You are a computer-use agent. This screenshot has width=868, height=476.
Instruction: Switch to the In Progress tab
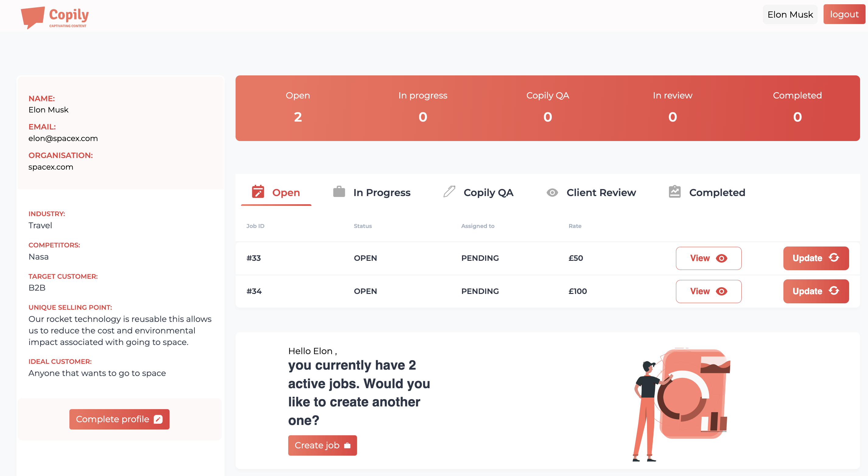pos(381,192)
